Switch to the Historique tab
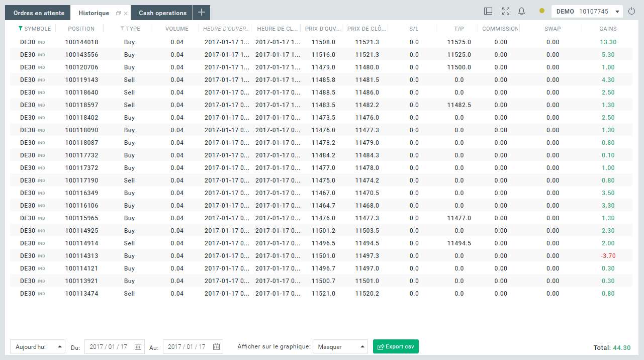Viewport: 644px width, 360px height. pyautogui.click(x=94, y=13)
